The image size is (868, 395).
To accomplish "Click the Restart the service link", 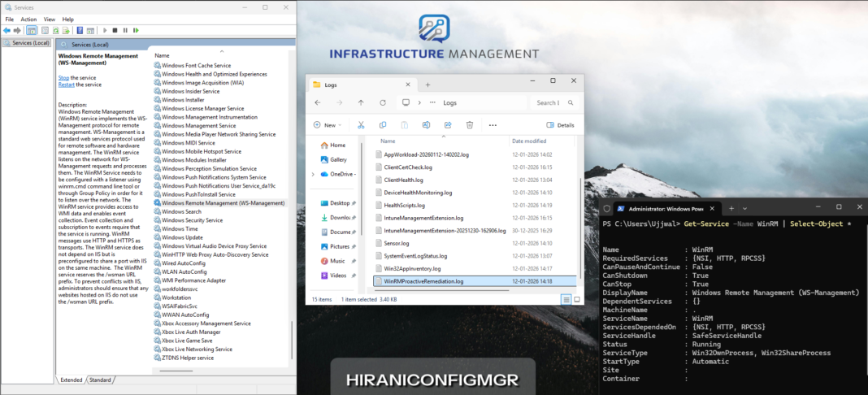I will [x=66, y=85].
